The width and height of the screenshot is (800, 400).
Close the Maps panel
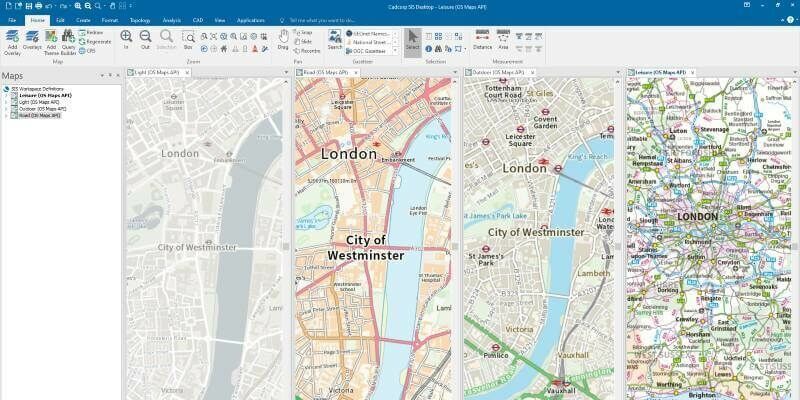tap(118, 76)
